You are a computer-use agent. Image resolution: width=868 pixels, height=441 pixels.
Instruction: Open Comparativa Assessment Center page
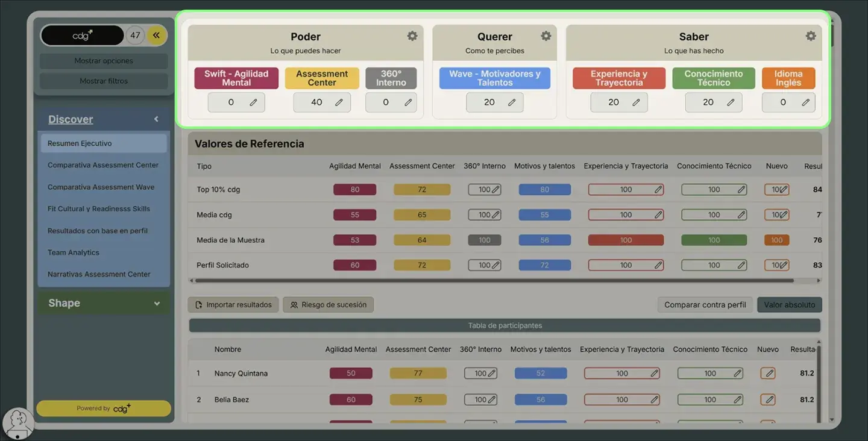[x=104, y=165]
